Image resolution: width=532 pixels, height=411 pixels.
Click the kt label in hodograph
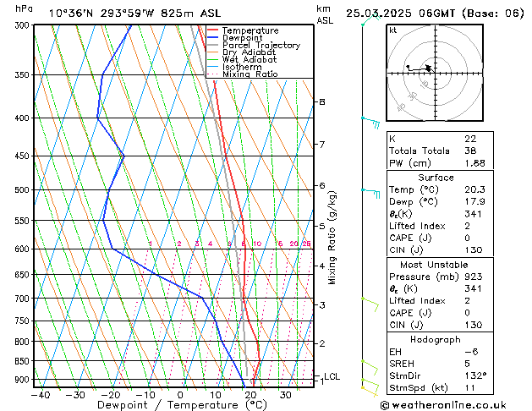[x=393, y=30]
